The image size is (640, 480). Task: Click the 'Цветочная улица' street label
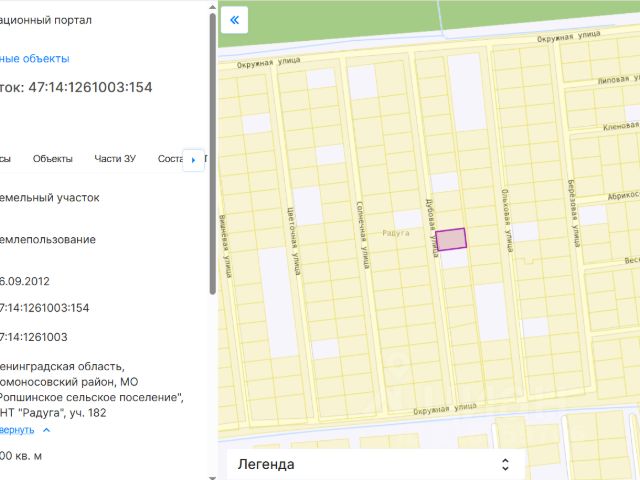tap(294, 241)
